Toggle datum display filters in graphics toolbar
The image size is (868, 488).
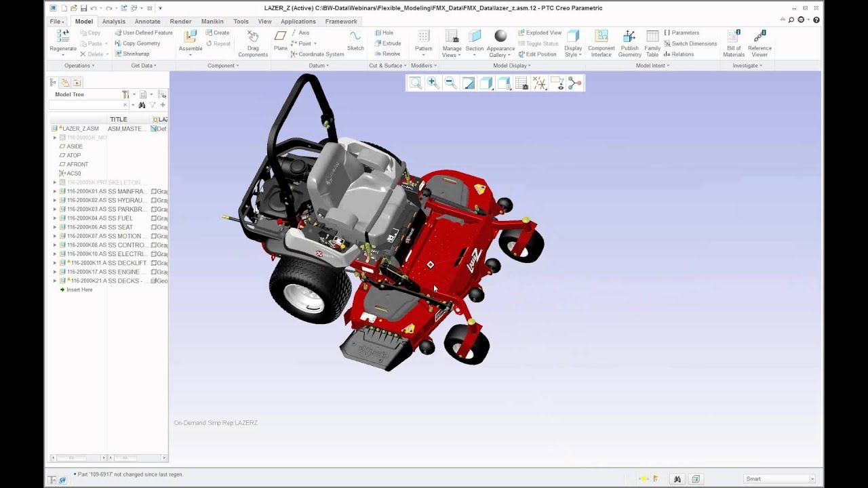point(540,83)
